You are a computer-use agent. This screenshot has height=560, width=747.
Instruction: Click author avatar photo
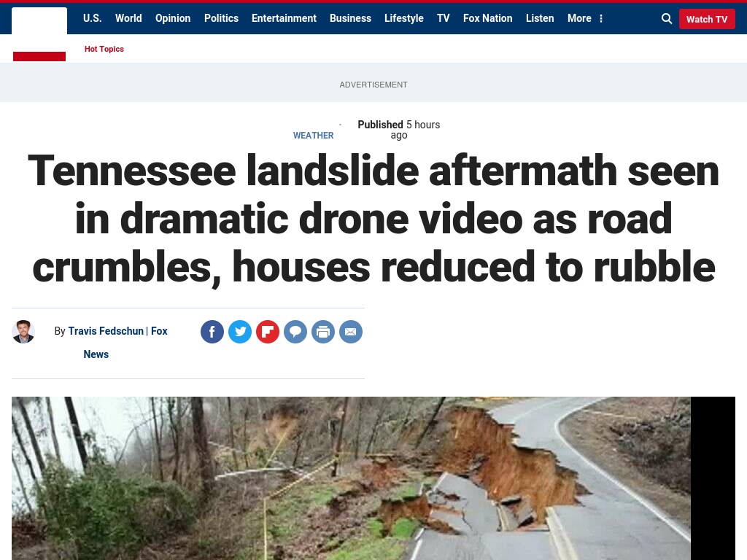tap(23, 332)
